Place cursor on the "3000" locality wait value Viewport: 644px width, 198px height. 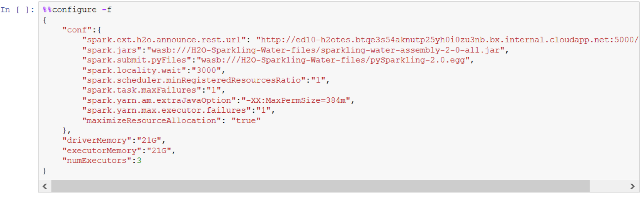click(206, 70)
